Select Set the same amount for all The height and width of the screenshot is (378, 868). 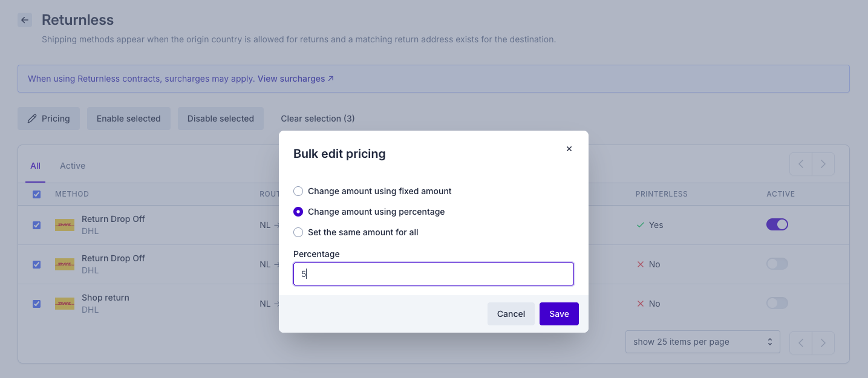298,232
